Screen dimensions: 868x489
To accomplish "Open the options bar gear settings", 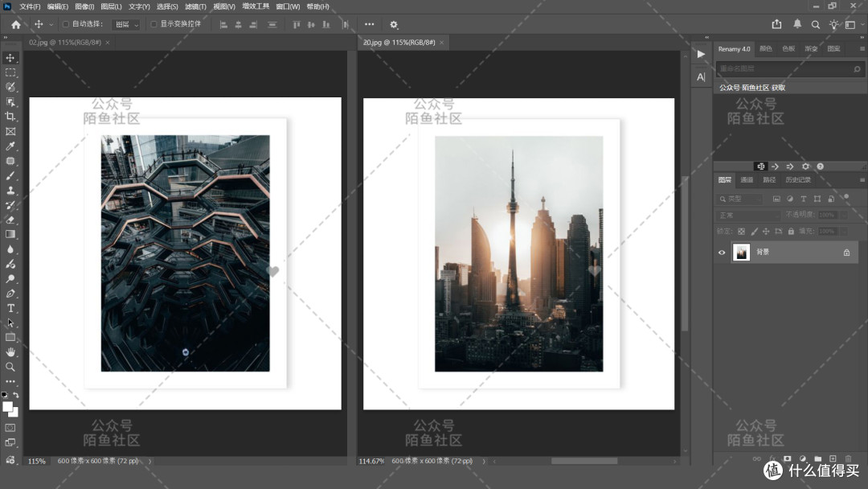I will [394, 24].
